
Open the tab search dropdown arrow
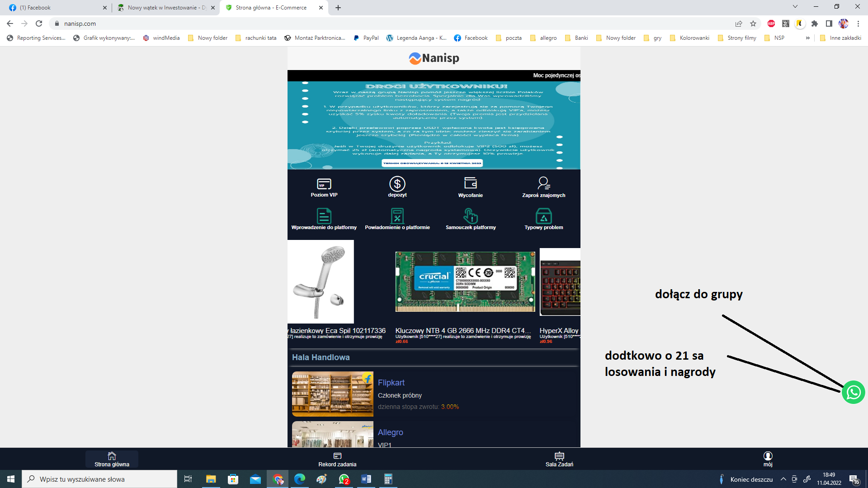click(x=795, y=7)
